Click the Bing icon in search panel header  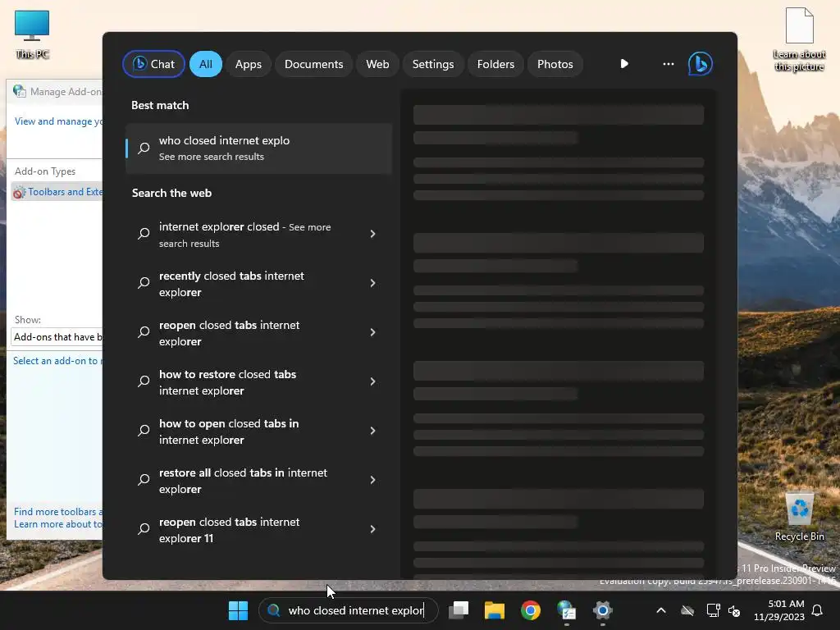click(x=701, y=64)
